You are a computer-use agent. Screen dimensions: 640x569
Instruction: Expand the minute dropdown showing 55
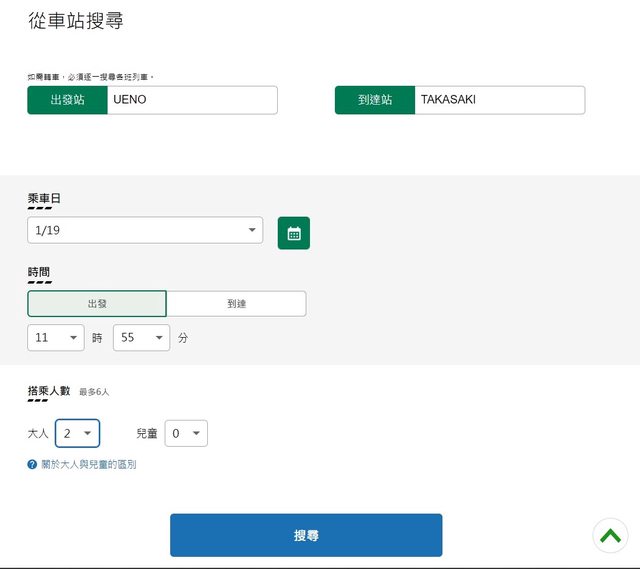click(141, 338)
